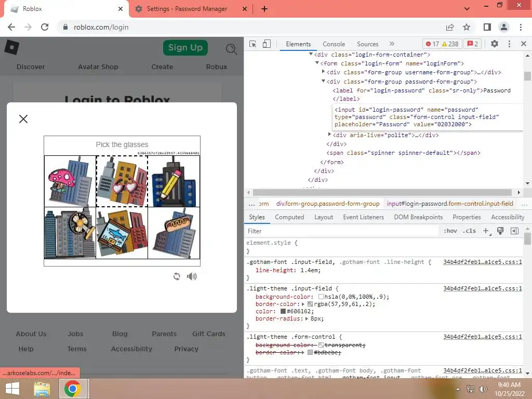Collapse the login-form-container div node
The height and width of the screenshot is (399, 532).
click(x=311, y=54)
